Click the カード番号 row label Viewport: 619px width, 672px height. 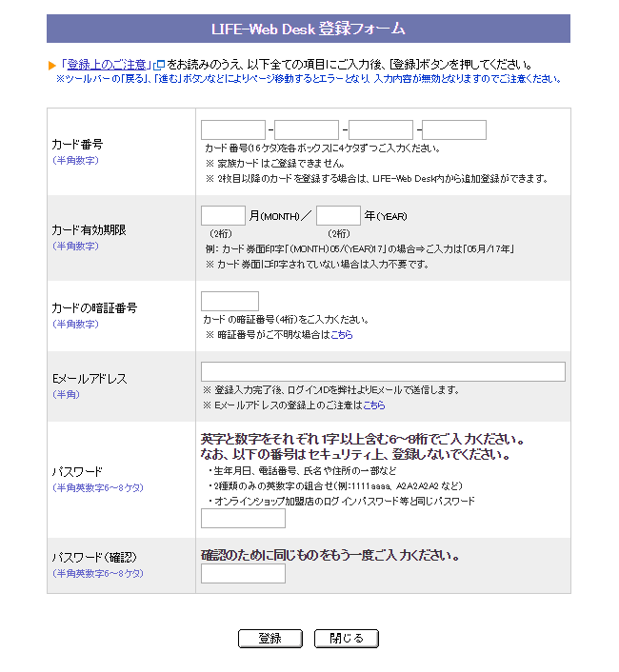(77, 145)
